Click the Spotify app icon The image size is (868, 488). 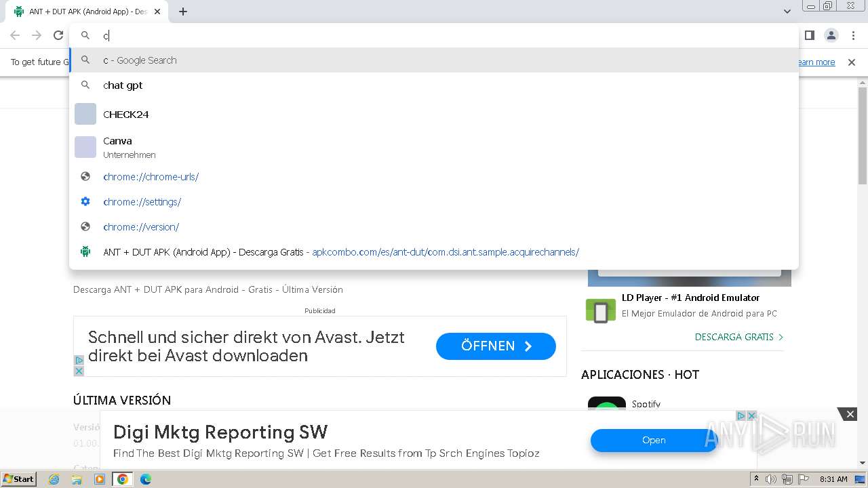pyautogui.click(x=606, y=404)
